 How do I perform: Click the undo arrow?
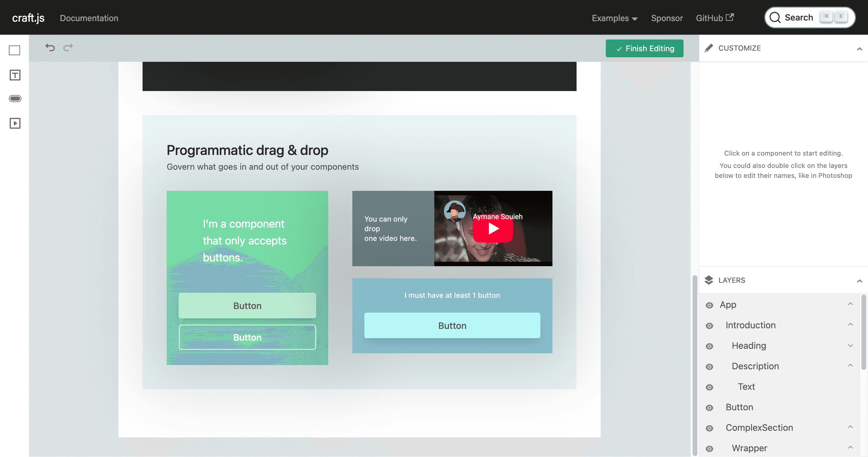50,48
